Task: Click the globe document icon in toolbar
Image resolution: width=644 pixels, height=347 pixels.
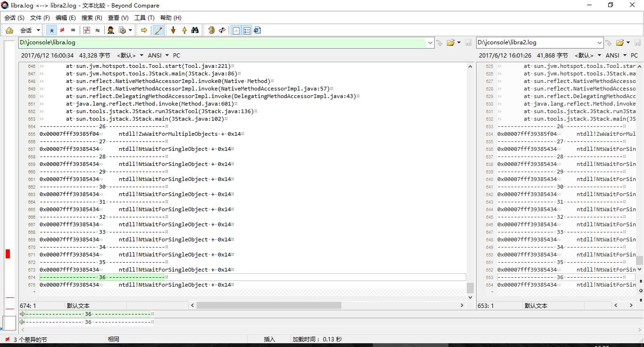Action: point(257,30)
